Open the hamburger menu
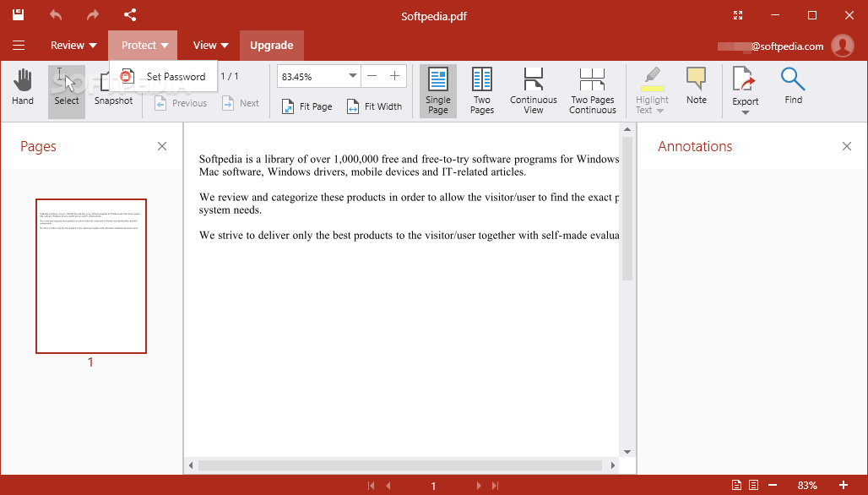This screenshot has height=495, width=868. (19, 46)
